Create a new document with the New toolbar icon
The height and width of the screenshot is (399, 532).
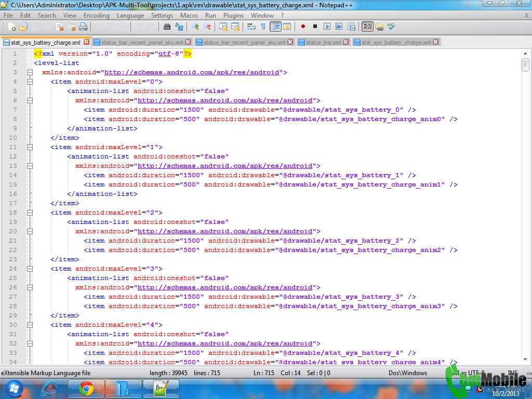click(x=11, y=26)
